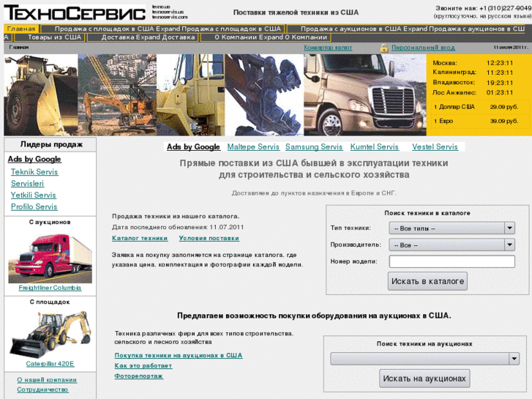Click the Номер модели input field
532x399 pixels.
[x=452, y=261]
